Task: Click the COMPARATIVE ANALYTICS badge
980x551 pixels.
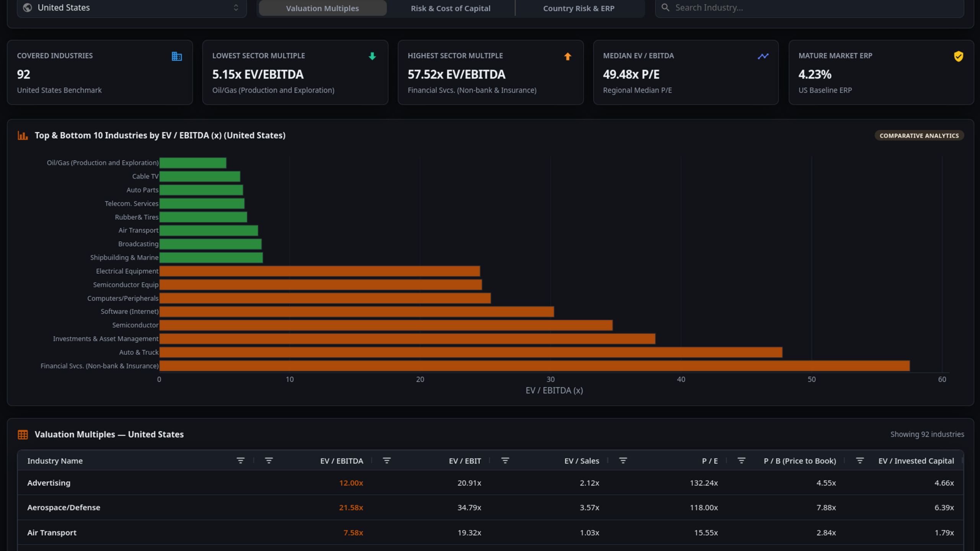Action: point(919,135)
